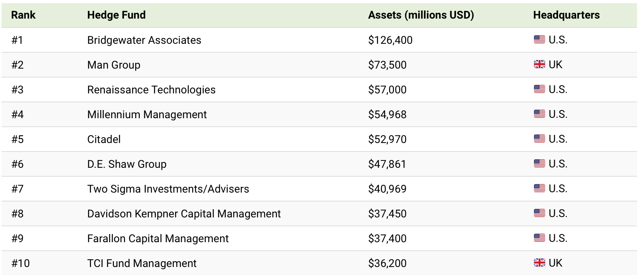This screenshot has height=279, width=644.
Task: Click the UK flag in Man Group row
Action: pos(539,64)
